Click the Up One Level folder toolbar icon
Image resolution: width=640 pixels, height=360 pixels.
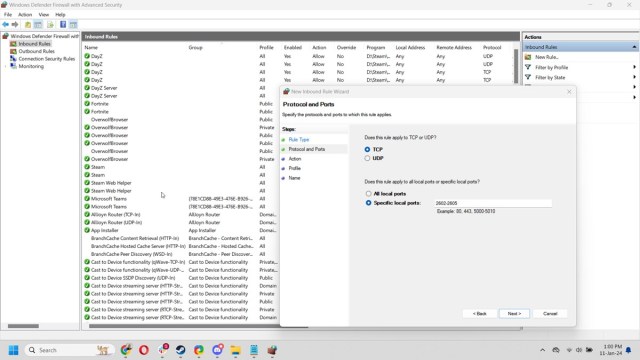coord(28,25)
